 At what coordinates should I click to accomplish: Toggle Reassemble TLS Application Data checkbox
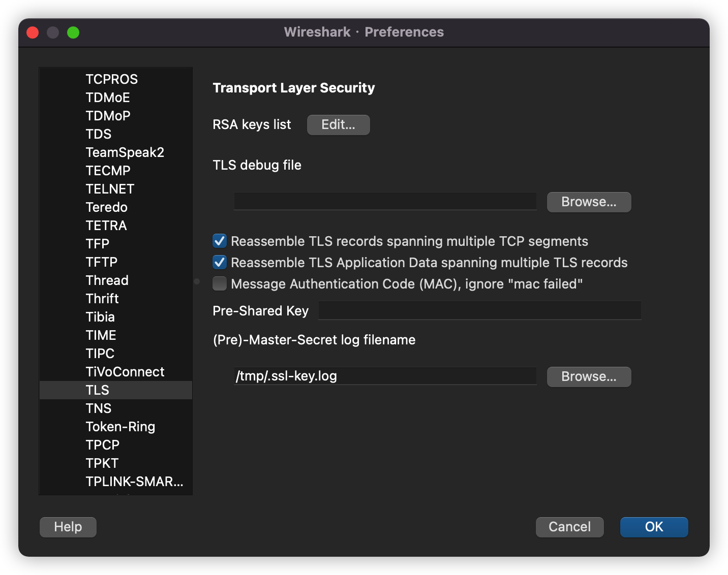tap(220, 263)
